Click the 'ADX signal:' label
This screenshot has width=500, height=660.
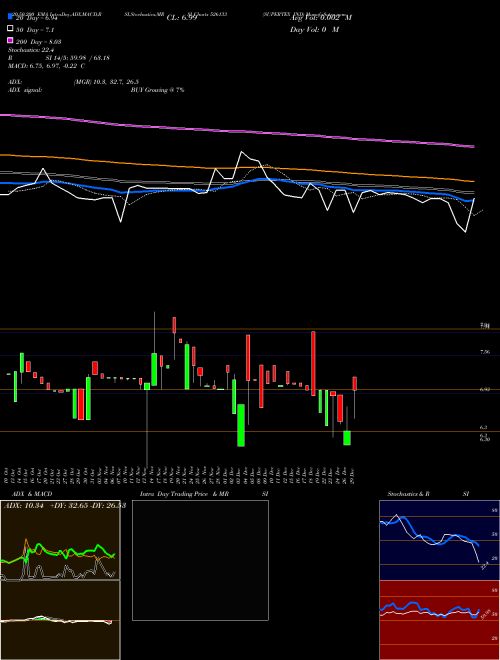[x=25, y=90]
